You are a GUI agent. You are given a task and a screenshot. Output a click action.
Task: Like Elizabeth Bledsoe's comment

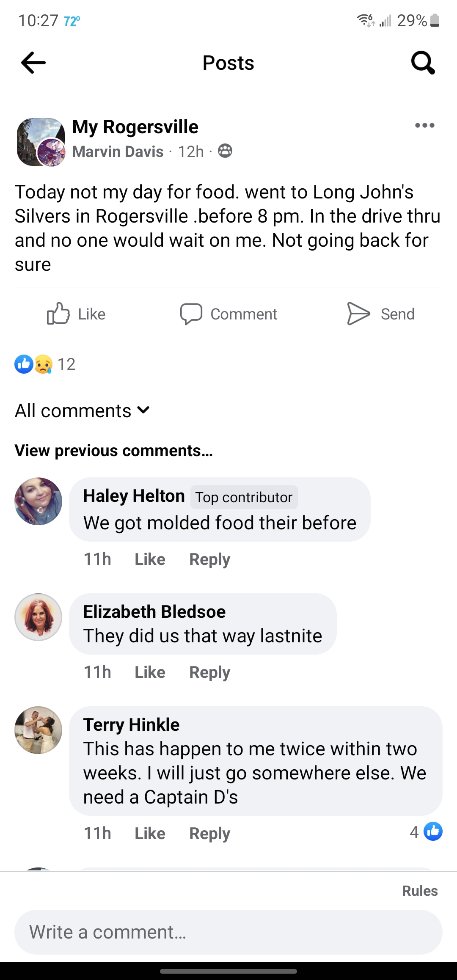(150, 672)
